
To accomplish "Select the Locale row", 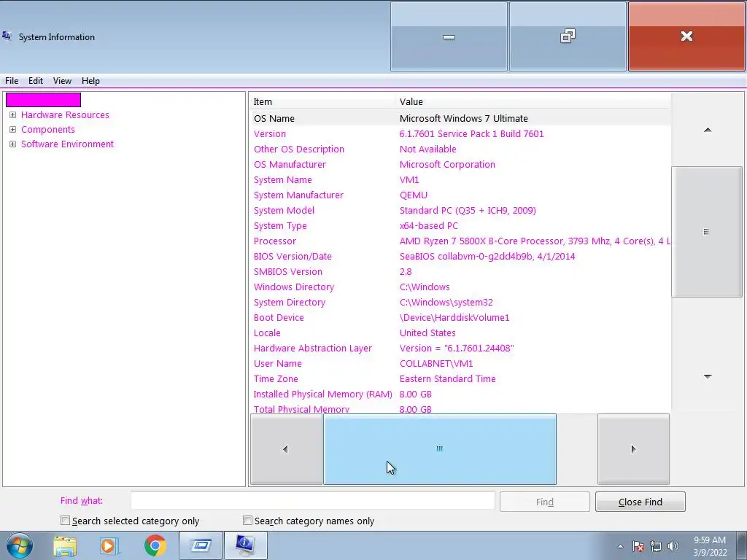I will click(460, 332).
